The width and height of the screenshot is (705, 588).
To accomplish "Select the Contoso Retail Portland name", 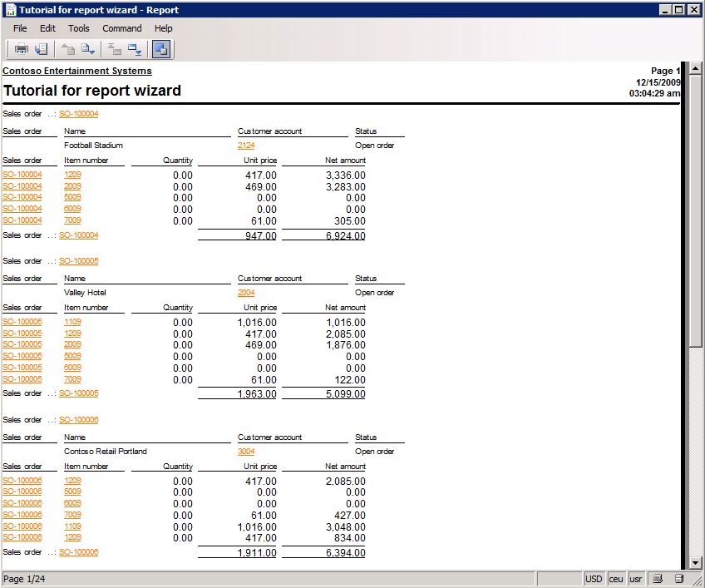I will tap(106, 452).
